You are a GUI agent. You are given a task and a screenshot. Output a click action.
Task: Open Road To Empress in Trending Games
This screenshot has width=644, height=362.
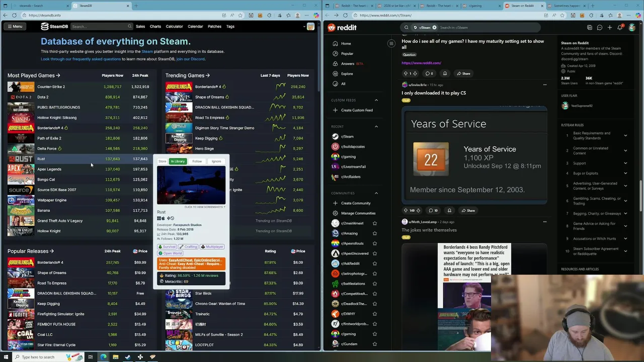209,118
